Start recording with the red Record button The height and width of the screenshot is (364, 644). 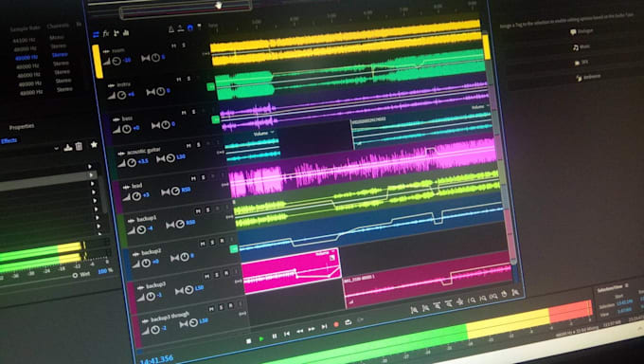click(336, 324)
